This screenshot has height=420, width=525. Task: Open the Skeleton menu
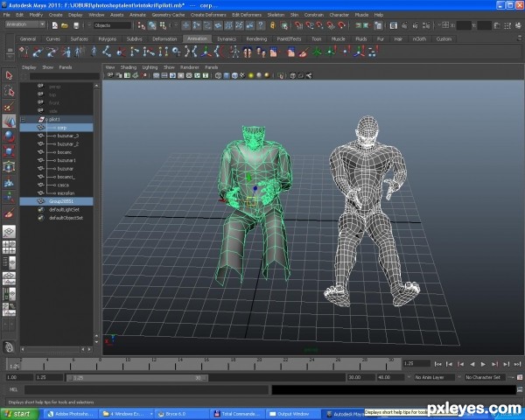coord(276,15)
